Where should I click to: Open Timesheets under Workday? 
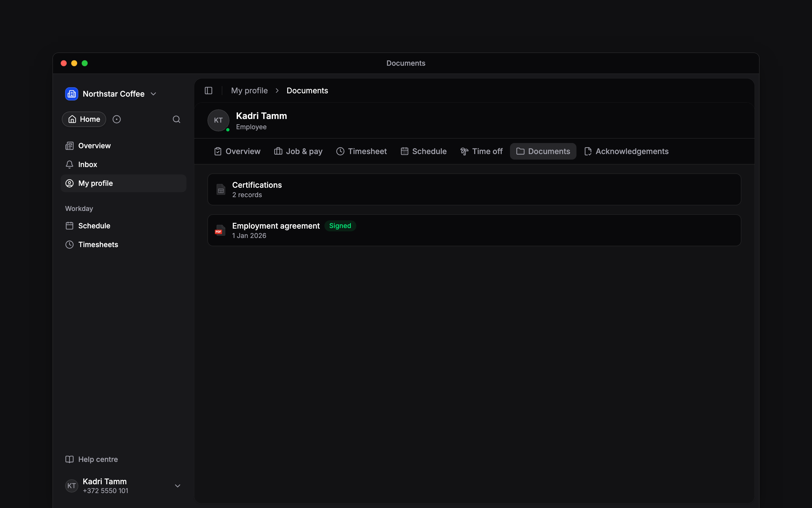123,245
